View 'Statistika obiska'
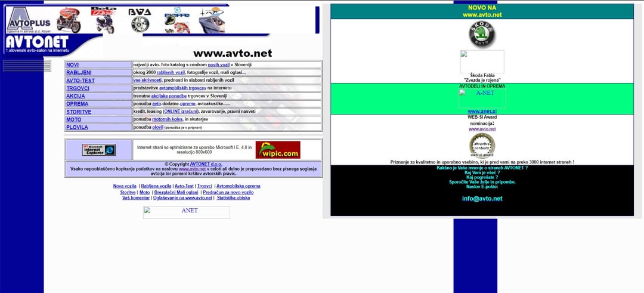Viewport: 644px width, 293px height. point(233,198)
